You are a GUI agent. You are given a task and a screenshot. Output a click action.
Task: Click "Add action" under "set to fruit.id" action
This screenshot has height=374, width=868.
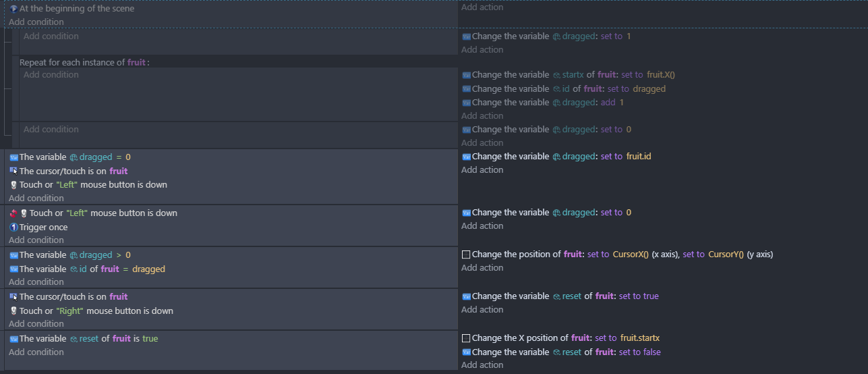[x=482, y=170]
